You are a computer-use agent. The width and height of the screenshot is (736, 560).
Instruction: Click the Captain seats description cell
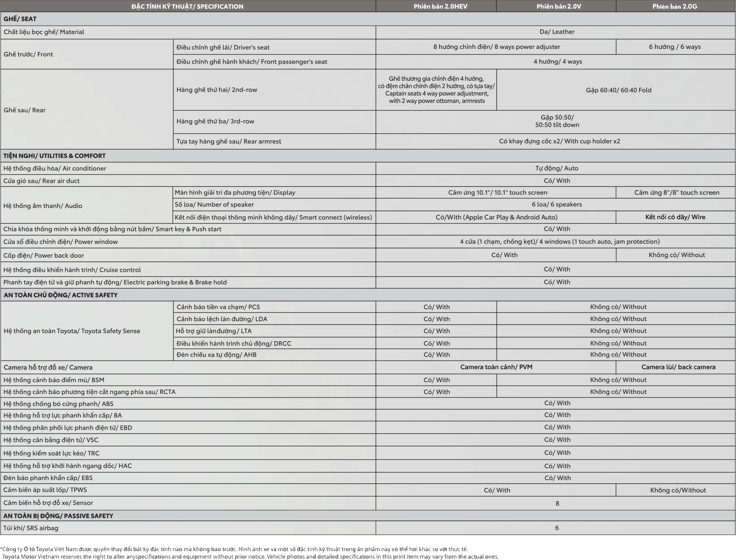(x=436, y=90)
